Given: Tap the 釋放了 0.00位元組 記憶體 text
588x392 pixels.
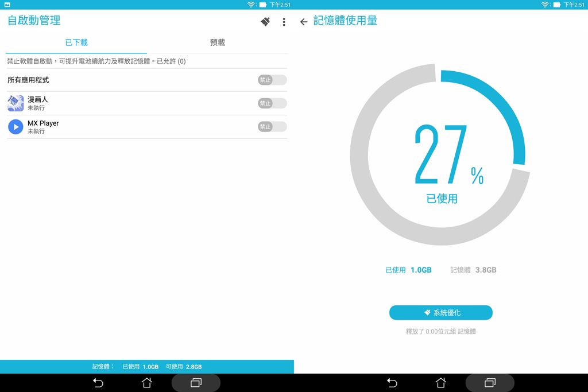Looking at the screenshot, I should click(440, 331).
